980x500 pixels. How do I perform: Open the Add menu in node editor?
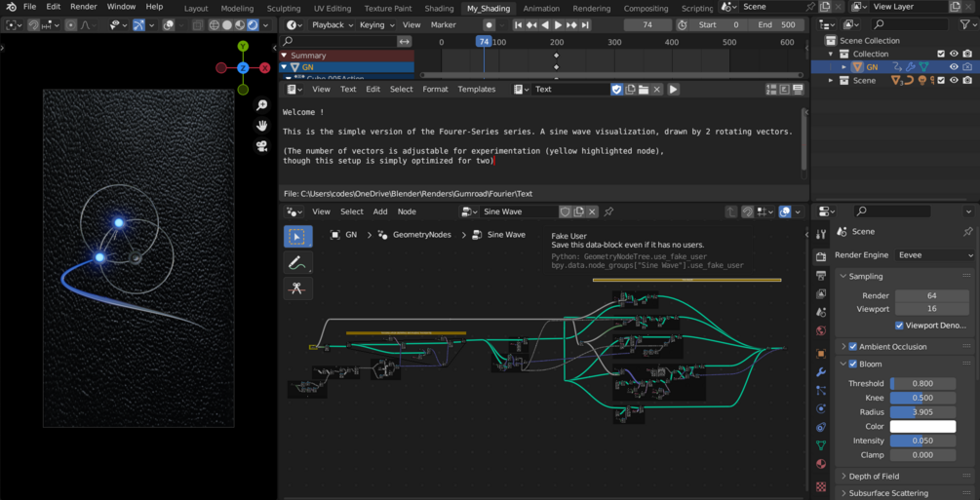pyautogui.click(x=380, y=212)
